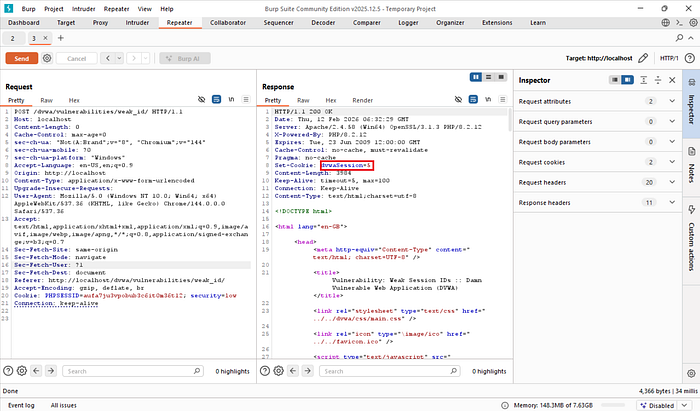Switch to the vertical split layout icon
The width and height of the screenshot is (700, 411).
[488, 77]
